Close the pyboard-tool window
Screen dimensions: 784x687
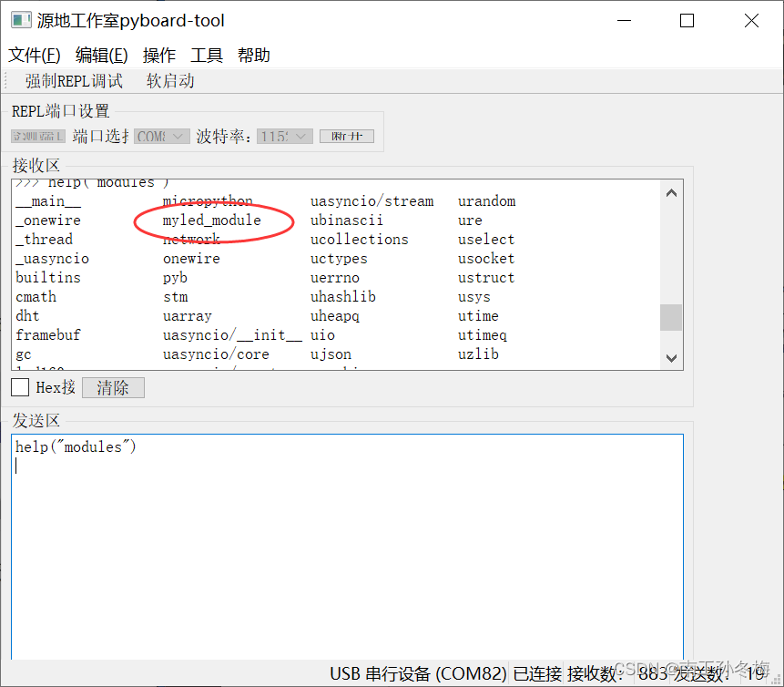[751, 21]
